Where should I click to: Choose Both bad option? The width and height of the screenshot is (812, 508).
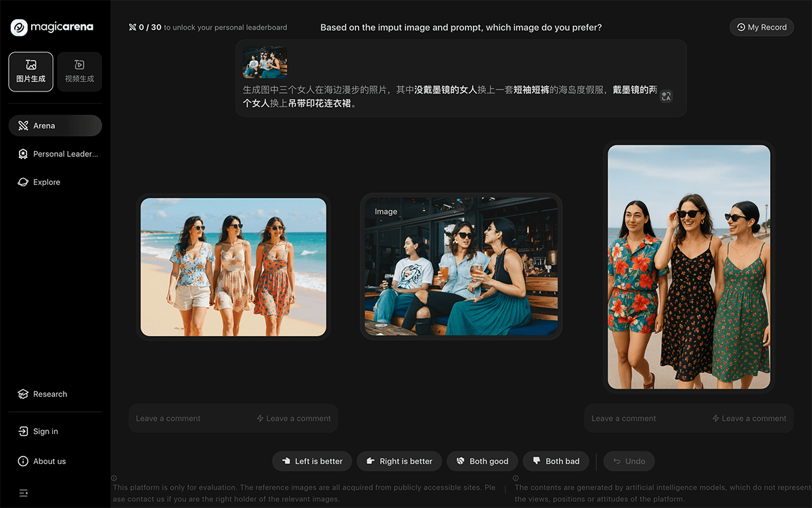(556, 461)
